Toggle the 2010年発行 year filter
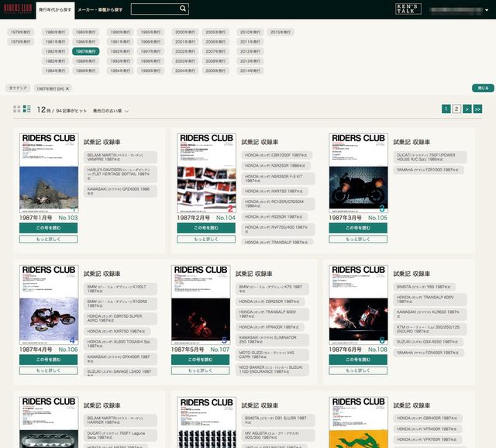Screen dimensions: 496x448 click(250, 32)
